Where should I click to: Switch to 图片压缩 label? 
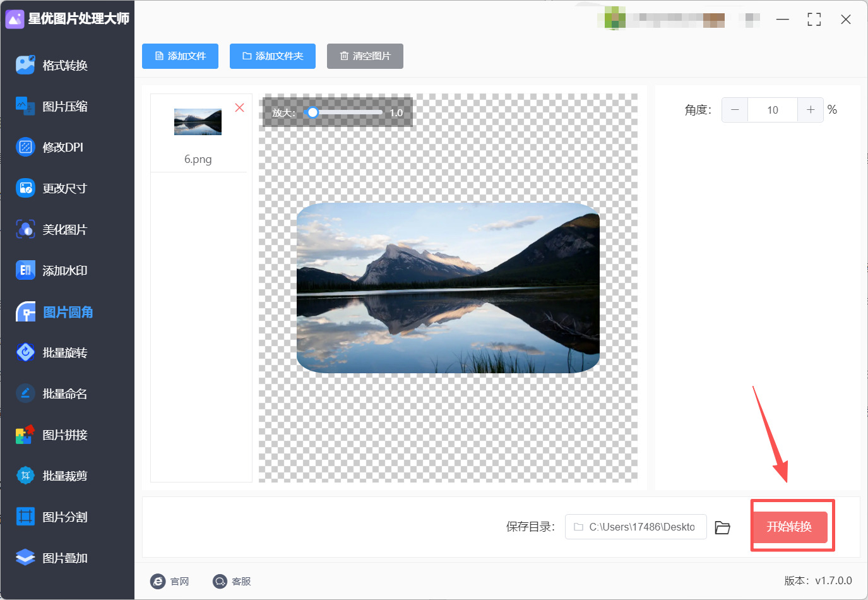(65, 106)
